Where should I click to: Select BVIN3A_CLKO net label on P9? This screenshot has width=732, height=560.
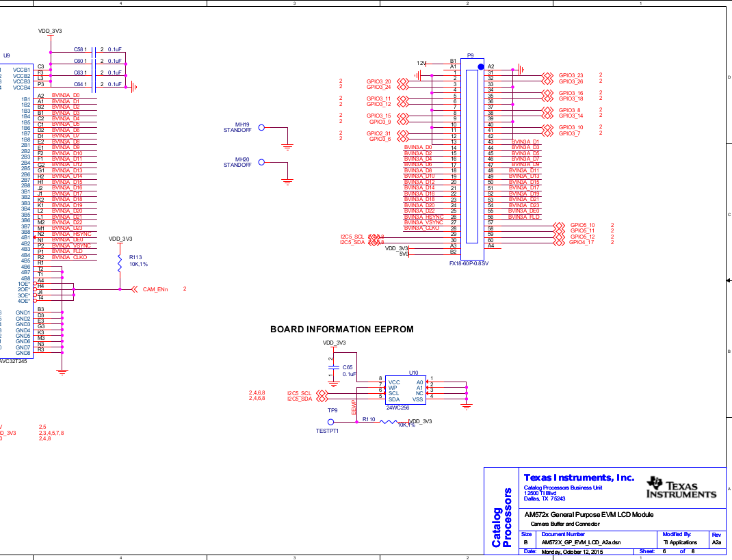[421, 228]
